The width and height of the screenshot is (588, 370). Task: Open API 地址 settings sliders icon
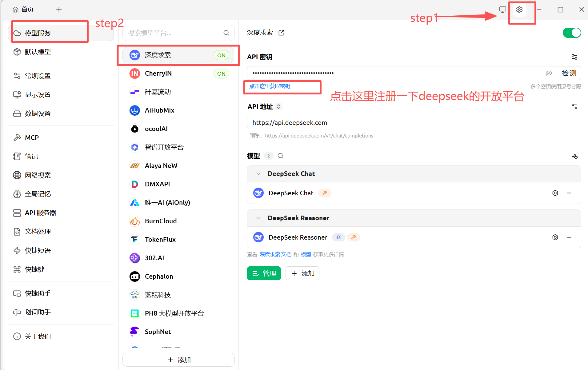tap(574, 106)
